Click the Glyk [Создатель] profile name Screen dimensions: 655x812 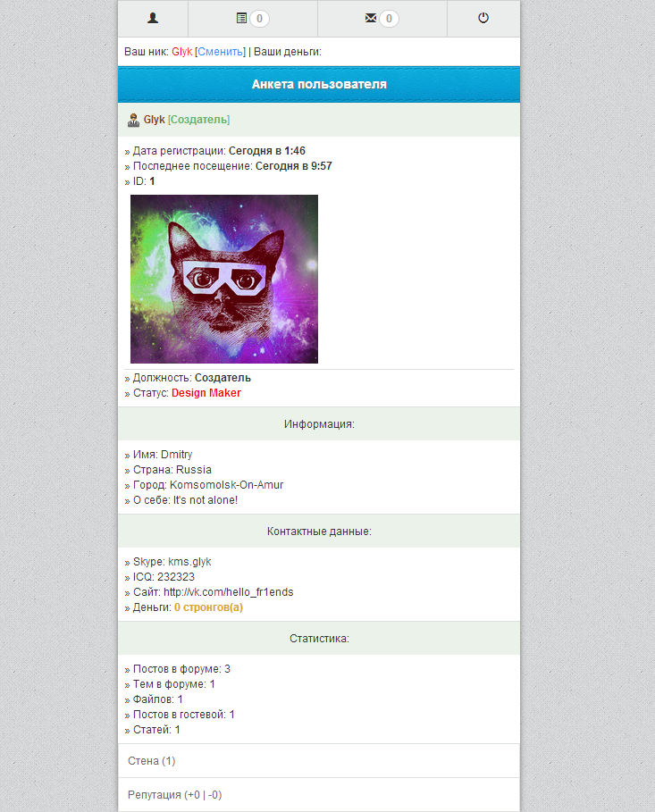click(187, 120)
